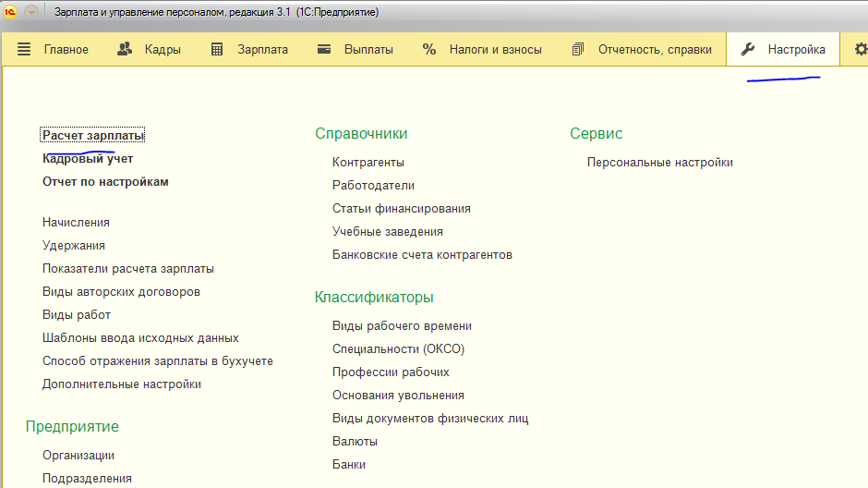Open Специальности (ОКСО) classifier
The image size is (868, 488).
[x=398, y=349]
